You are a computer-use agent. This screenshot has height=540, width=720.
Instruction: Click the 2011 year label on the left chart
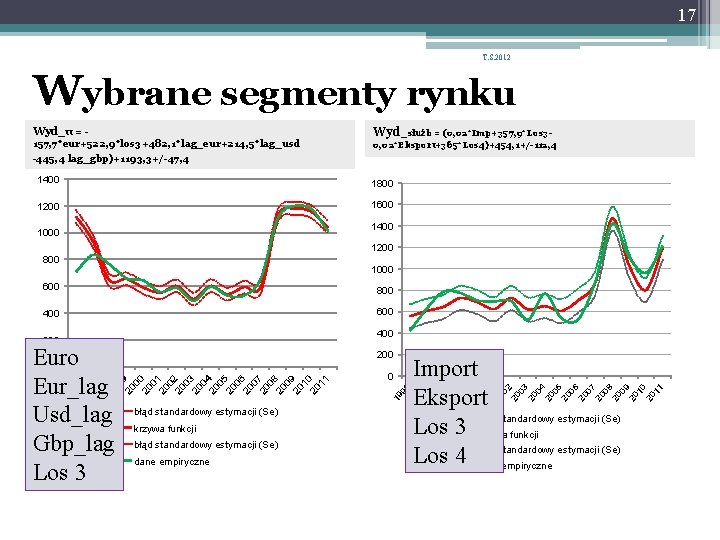click(x=320, y=385)
